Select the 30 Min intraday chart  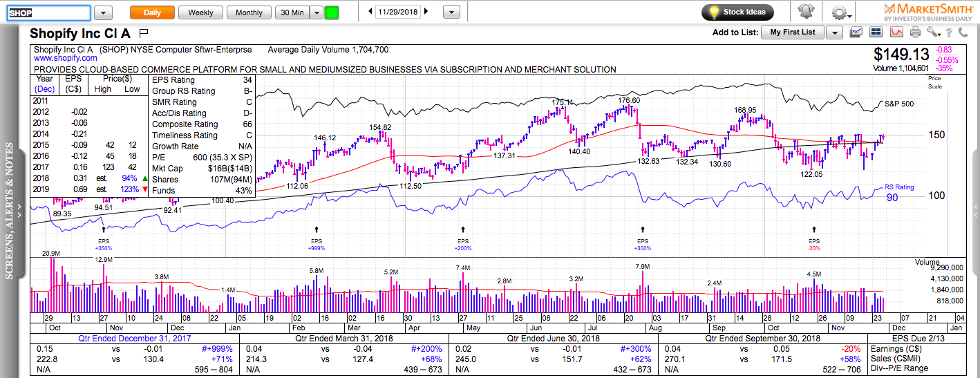tap(292, 12)
